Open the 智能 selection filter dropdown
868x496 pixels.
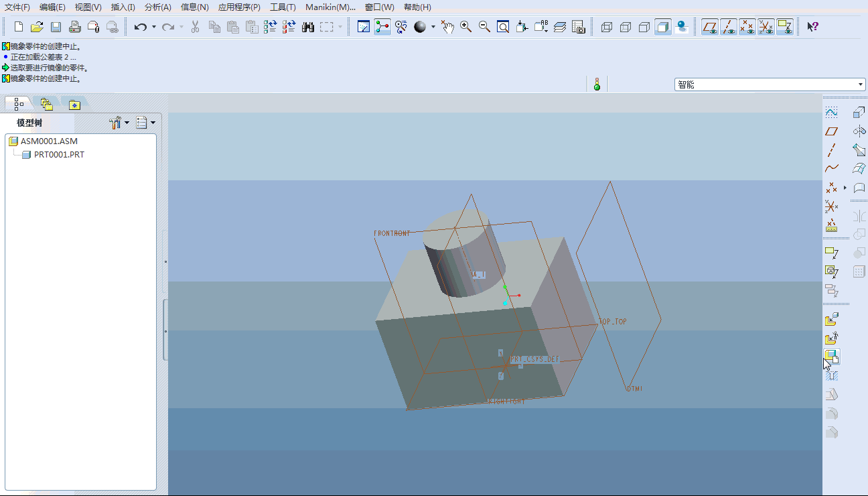[861, 84]
